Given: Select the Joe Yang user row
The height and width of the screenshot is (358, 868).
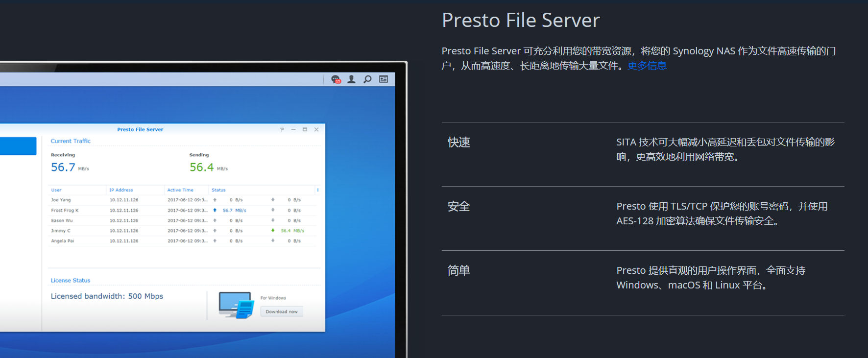Looking at the screenshot, I should 61,200.
